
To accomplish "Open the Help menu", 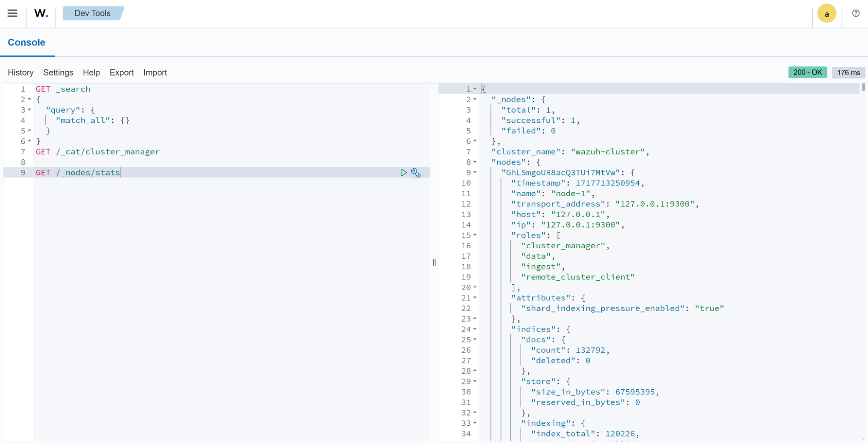I will click(x=91, y=72).
